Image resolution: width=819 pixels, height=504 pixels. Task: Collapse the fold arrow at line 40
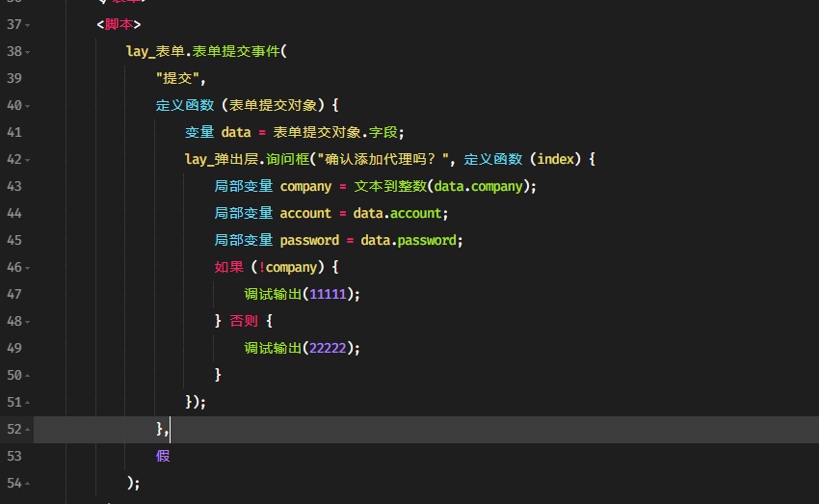(x=28, y=106)
